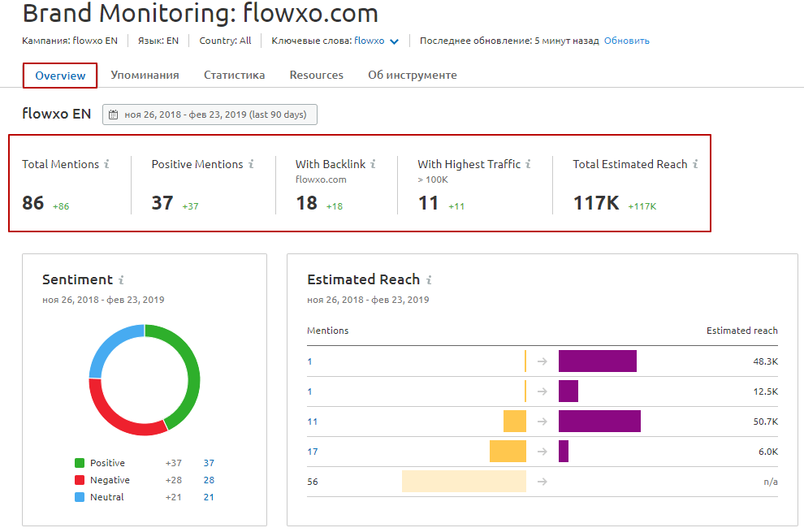Click info icon next to Estimated Reach heading

click(x=429, y=280)
